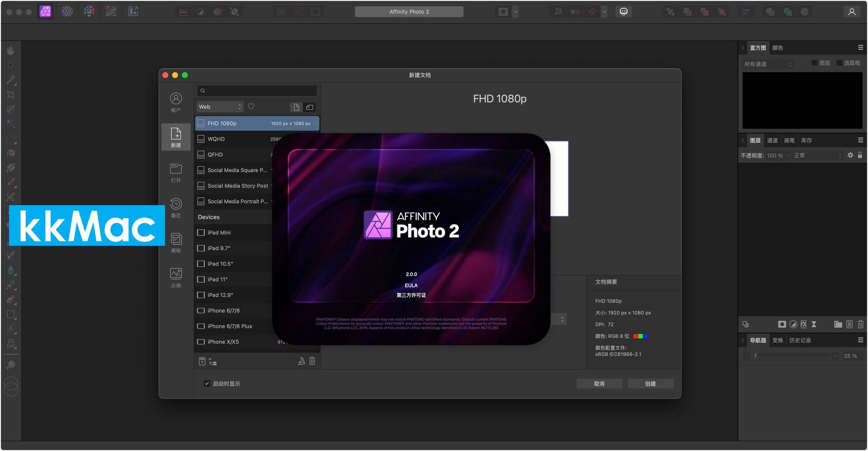
Task: Open the 所有通道 channel dropdown
Action: [768, 64]
